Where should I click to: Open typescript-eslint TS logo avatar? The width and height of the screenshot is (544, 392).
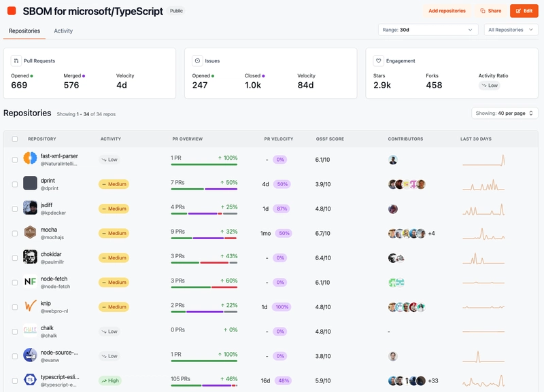point(30,380)
